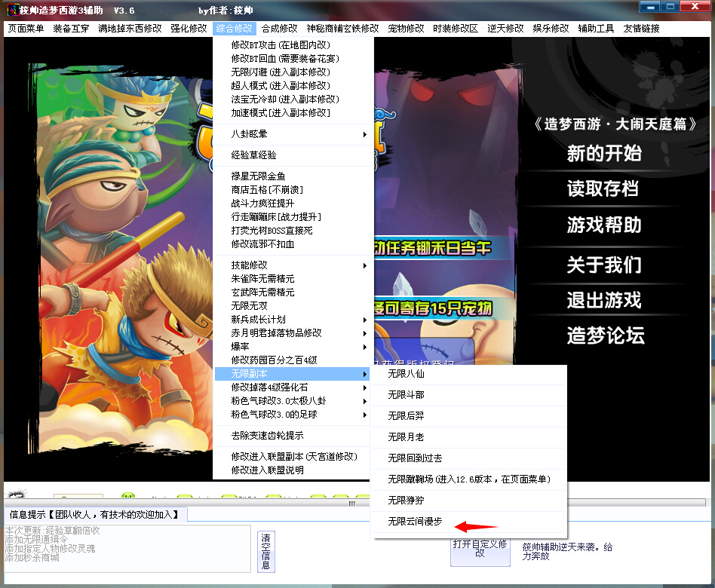Open the 神秘商铺玄铁修改 menu

(x=342, y=28)
